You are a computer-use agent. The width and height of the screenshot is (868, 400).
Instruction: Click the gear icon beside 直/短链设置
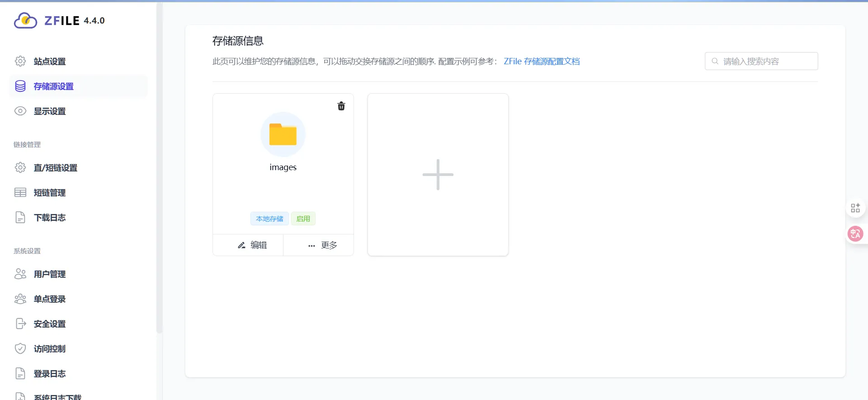[x=20, y=167]
